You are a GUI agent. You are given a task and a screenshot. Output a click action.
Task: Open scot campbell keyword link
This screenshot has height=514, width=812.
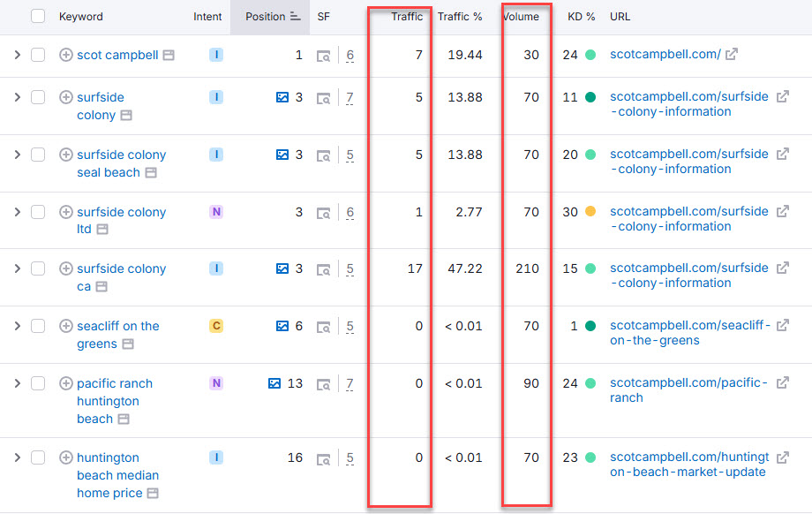[x=117, y=55]
